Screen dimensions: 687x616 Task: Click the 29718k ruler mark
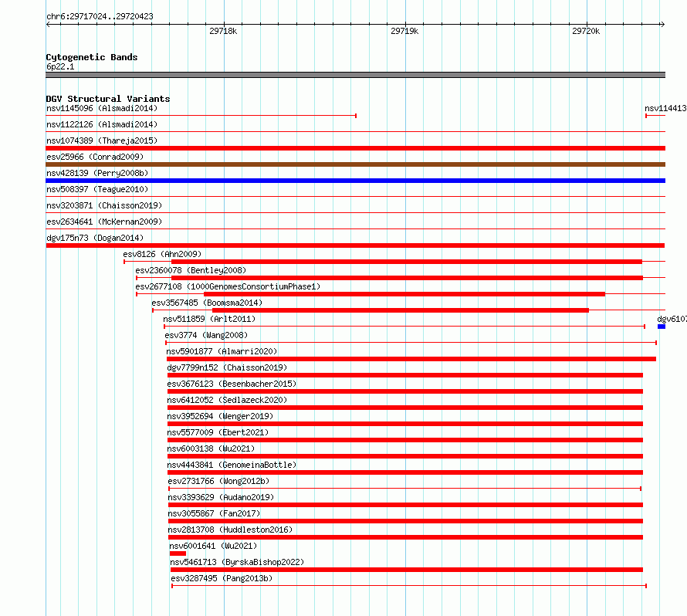click(x=223, y=31)
